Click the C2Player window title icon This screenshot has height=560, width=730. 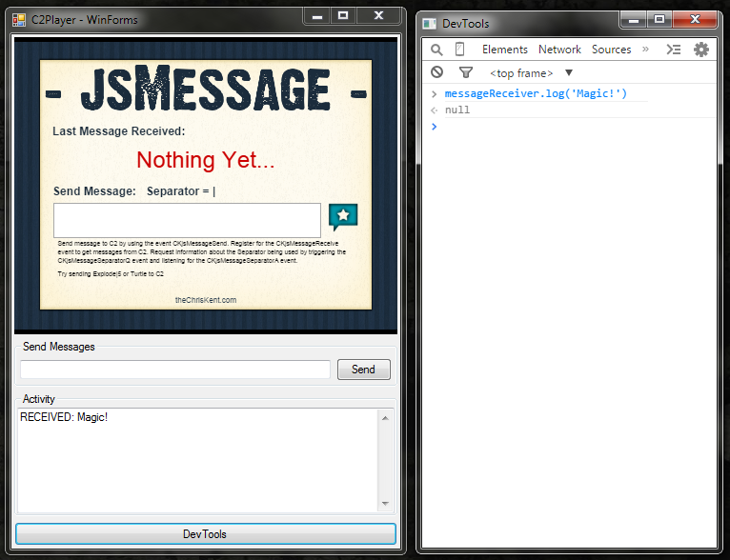click(19, 18)
